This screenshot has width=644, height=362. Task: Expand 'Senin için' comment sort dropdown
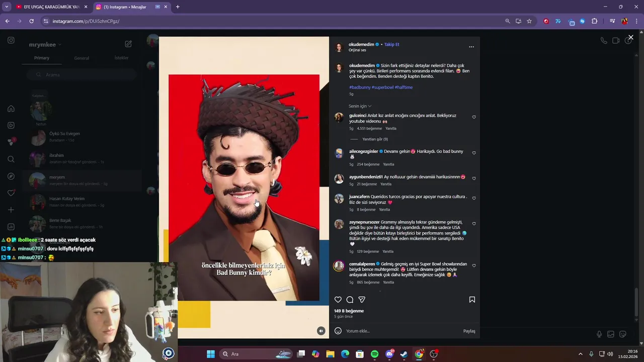360,106
